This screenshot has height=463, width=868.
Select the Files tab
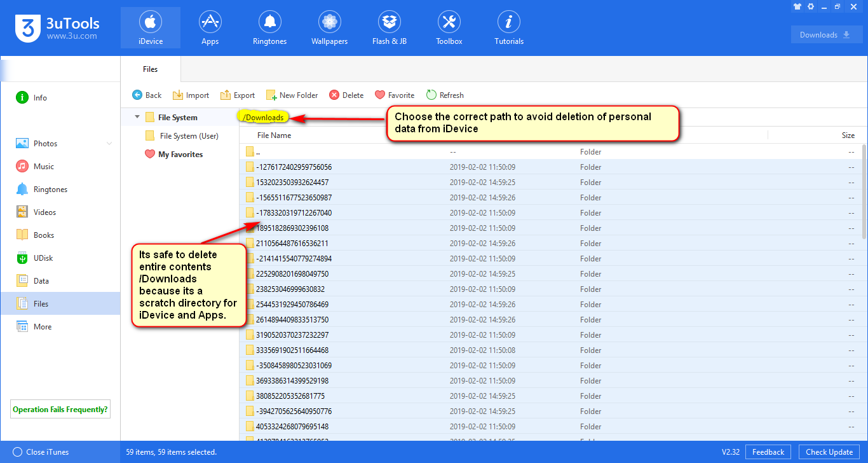pyautogui.click(x=151, y=69)
